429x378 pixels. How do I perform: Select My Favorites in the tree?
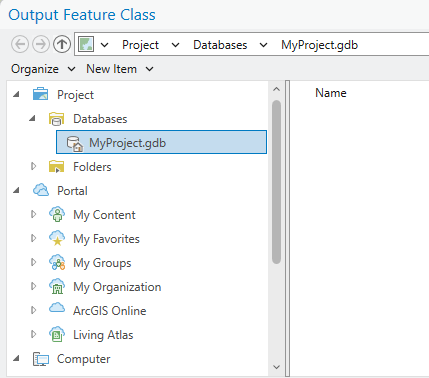click(x=106, y=239)
